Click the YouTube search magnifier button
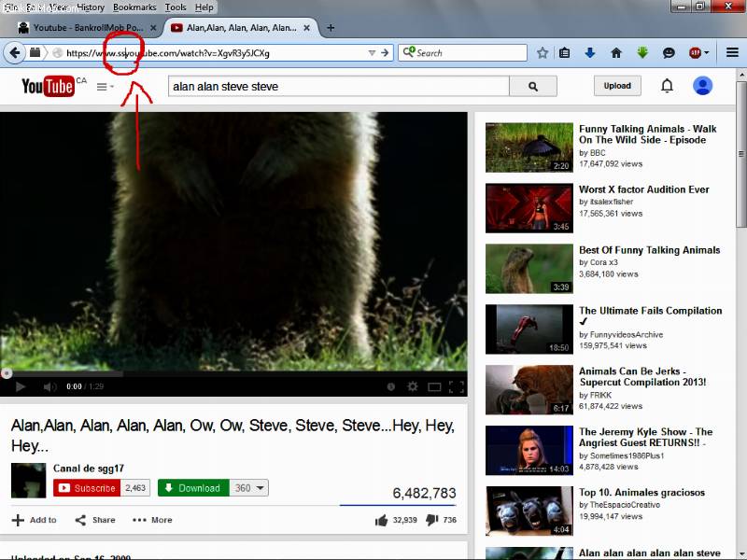747x560 pixels. [533, 87]
